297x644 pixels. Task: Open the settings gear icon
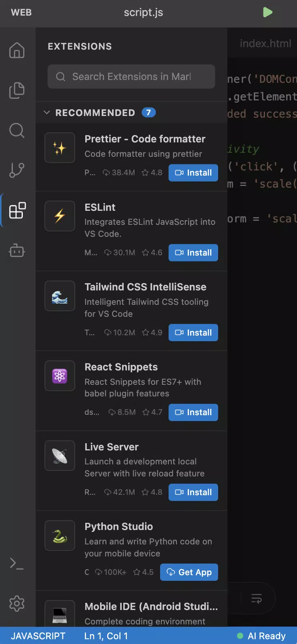(17, 603)
